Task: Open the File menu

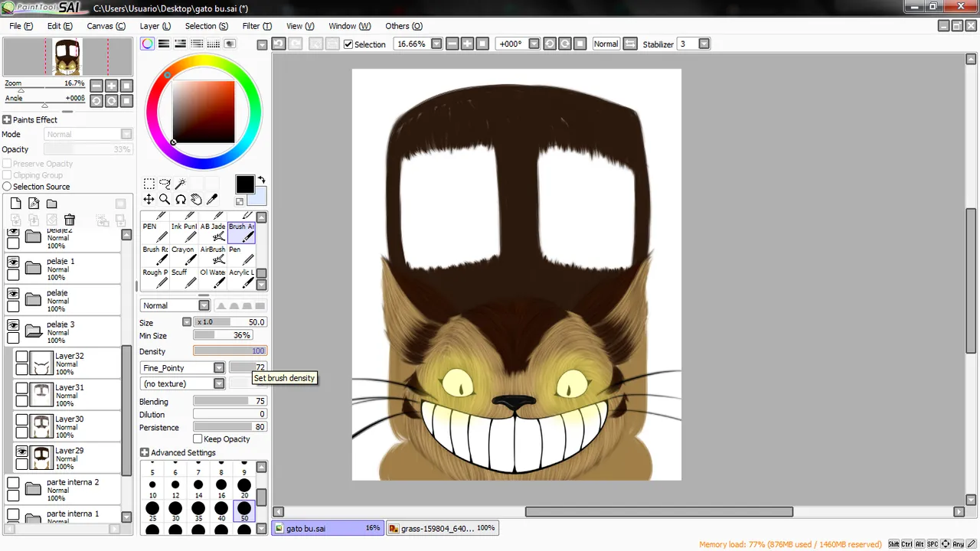Action: coord(21,26)
